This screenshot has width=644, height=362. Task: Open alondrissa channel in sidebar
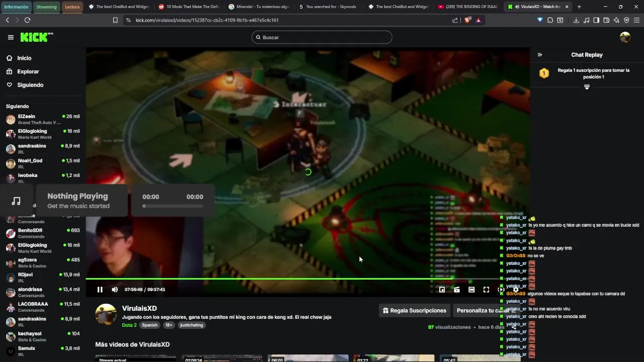coord(43,292)
